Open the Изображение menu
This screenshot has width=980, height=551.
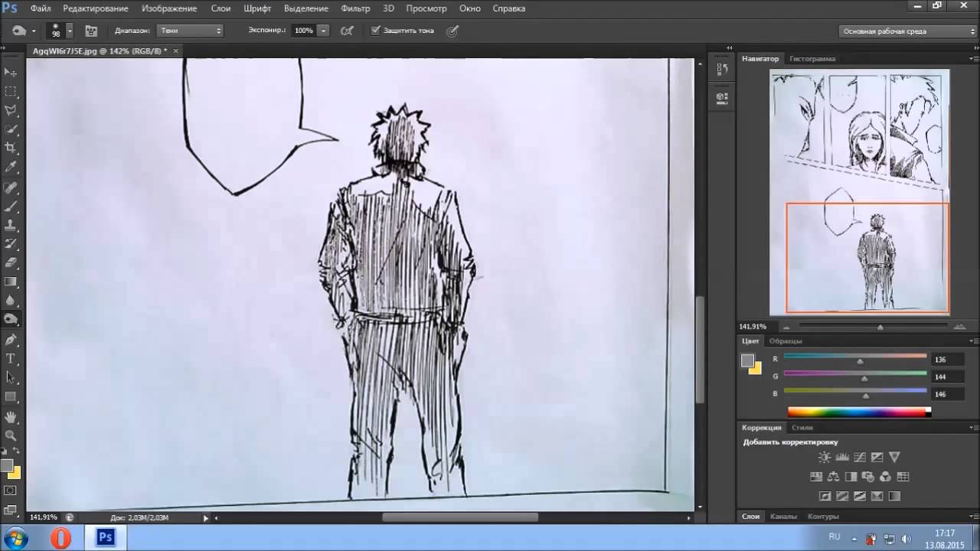(x=169, y=8)
